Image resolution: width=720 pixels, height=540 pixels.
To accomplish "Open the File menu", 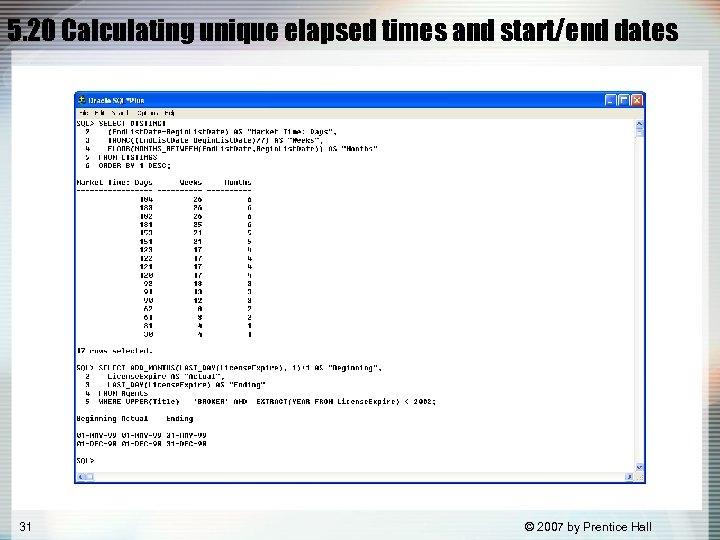I will click(83, 113).
